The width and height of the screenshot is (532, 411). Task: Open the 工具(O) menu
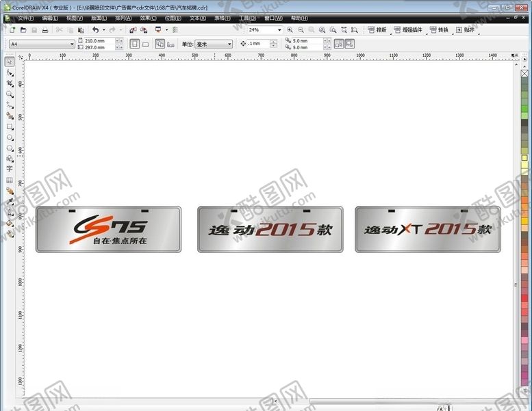coord(247,18)
